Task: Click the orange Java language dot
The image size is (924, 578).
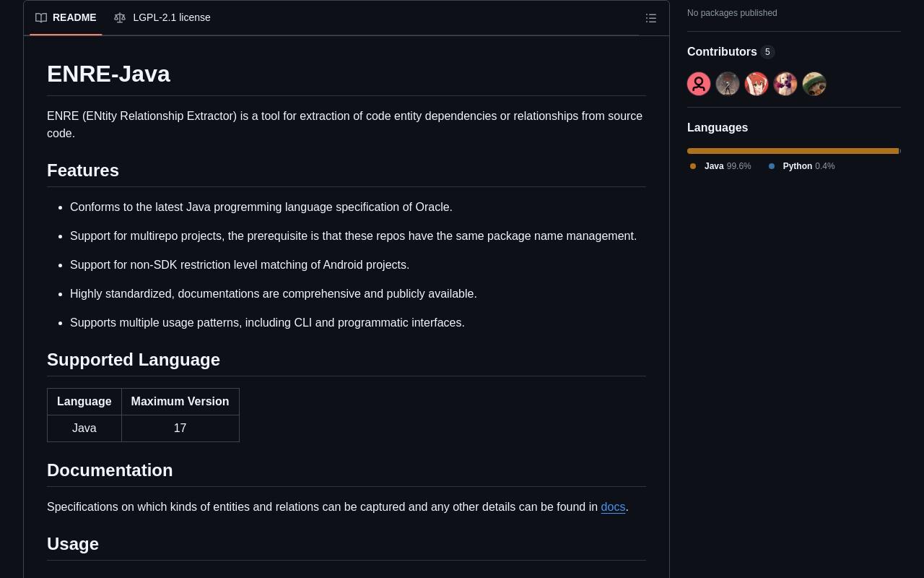Action: pos(693,166)
